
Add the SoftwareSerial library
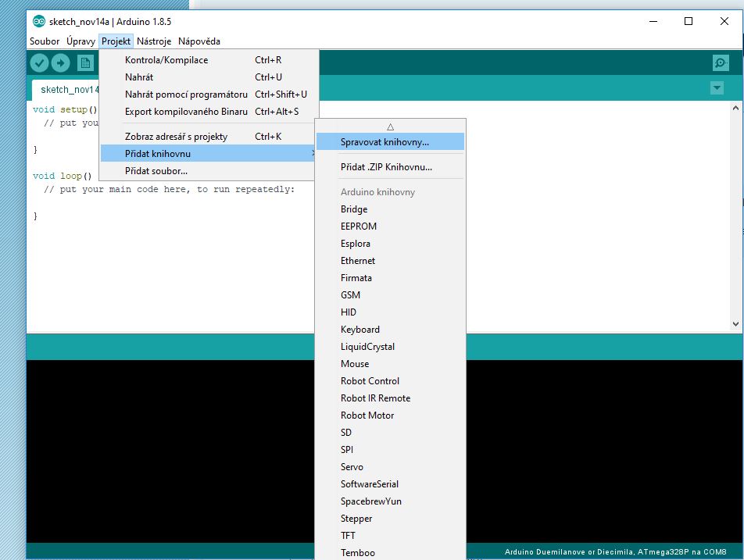[370, 484]
